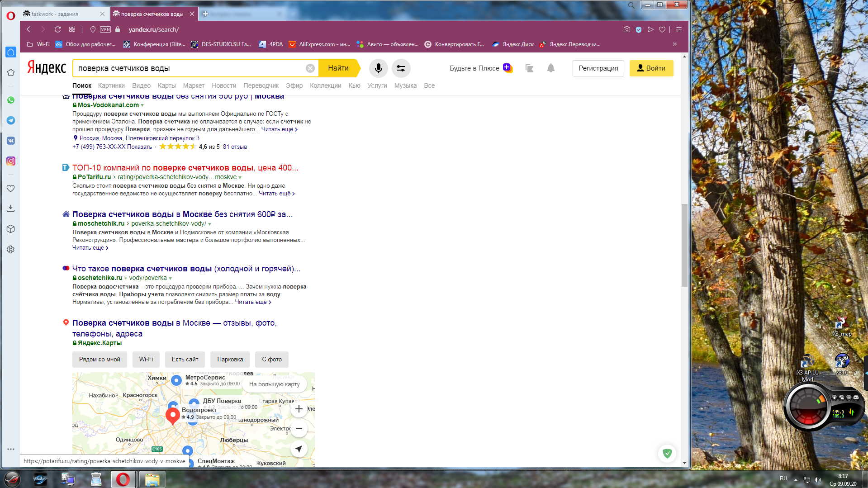Expand Читать ещё in oschetchike snippet

(x=253, y=302)
